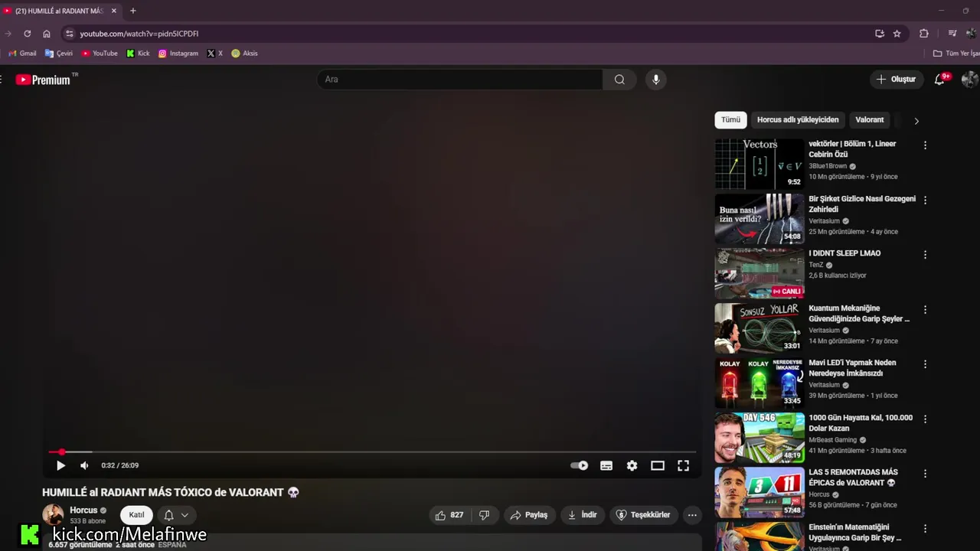Open options for Mavi LED'i video
This screenshot has width=980, height=551.
tap(925, 364)
